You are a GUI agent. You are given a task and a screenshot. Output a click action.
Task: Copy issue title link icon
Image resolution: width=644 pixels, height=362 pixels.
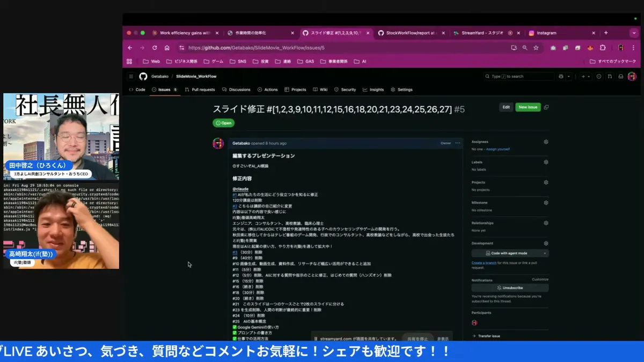click(546, 107)
